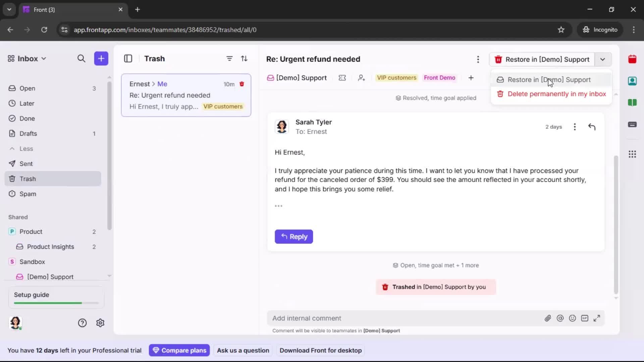644x362 pixels.
Task: Toggle filter on the Trash conversation list
Action: 229,58
